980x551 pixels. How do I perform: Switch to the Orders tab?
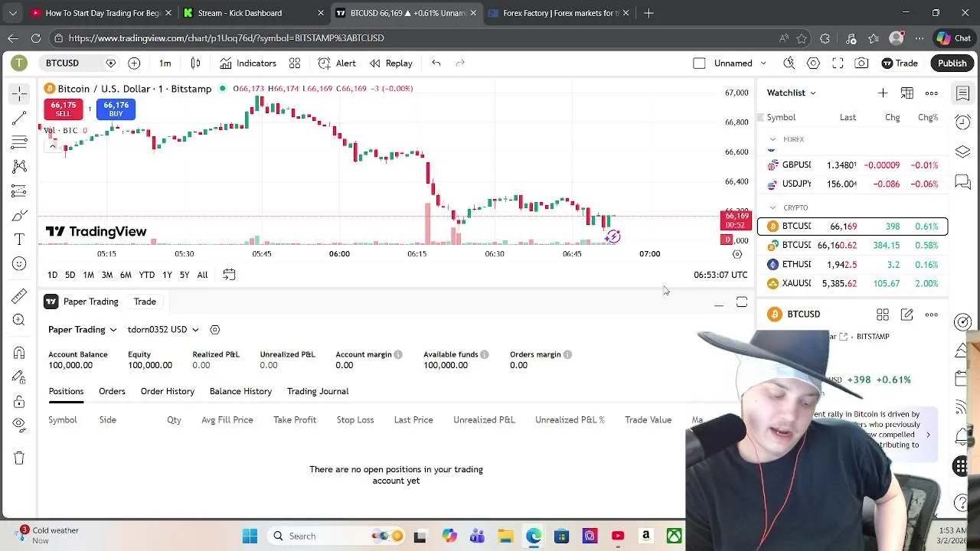[112, 391]
